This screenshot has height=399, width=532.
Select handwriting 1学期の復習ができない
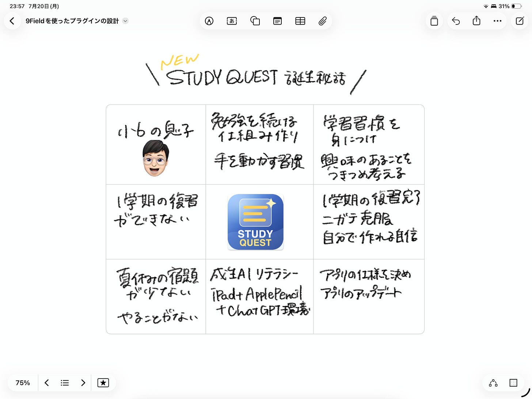coord(156,210)
